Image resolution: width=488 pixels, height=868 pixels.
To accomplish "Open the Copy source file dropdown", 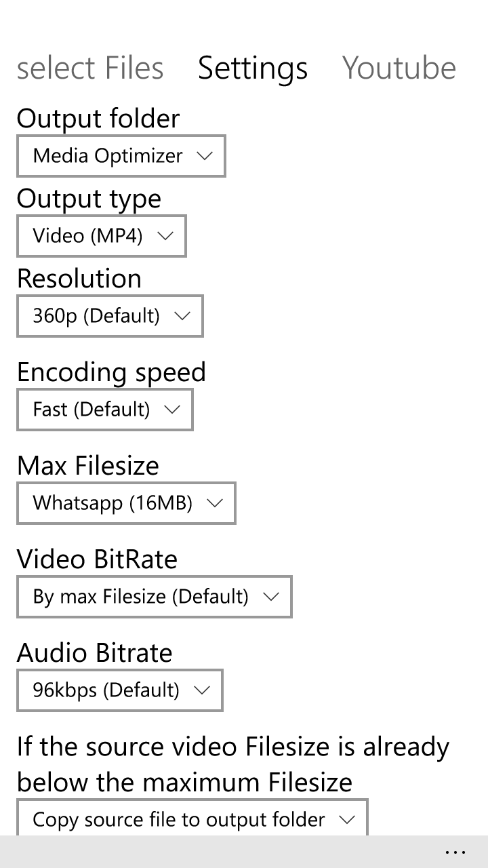I will tap(192, 819).
